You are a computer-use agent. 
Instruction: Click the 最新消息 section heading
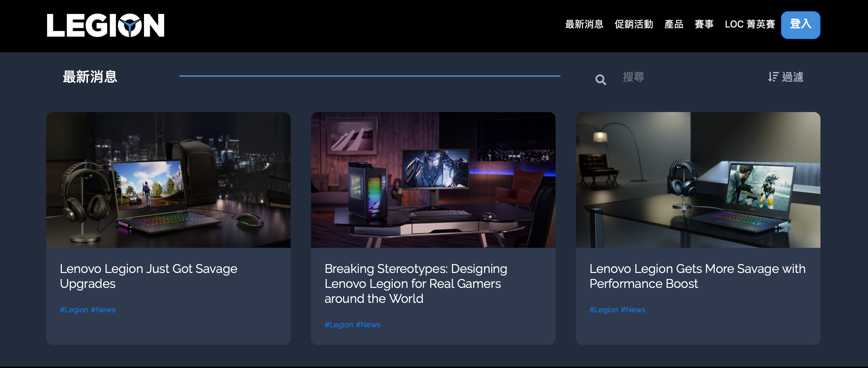coord(90,77)
